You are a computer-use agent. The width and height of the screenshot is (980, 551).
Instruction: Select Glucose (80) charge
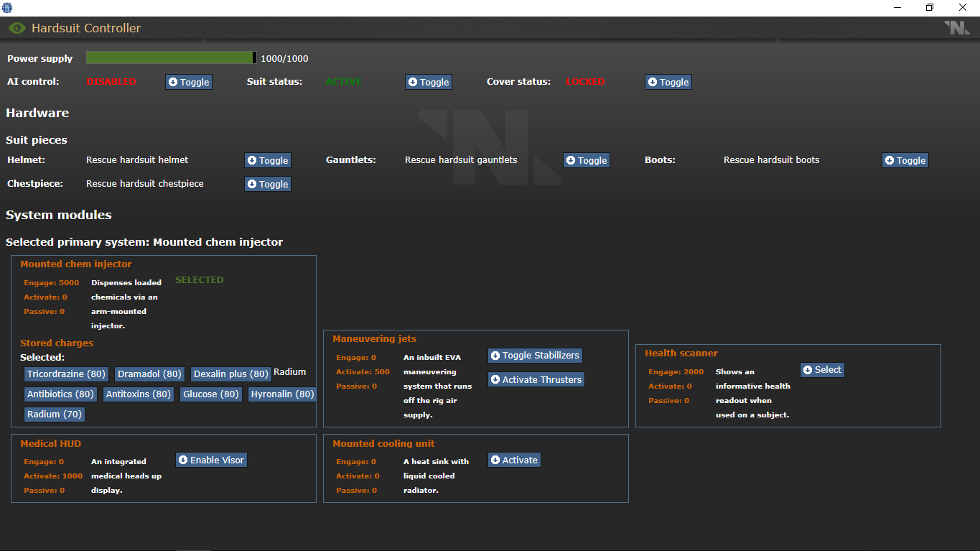[211, 394]
